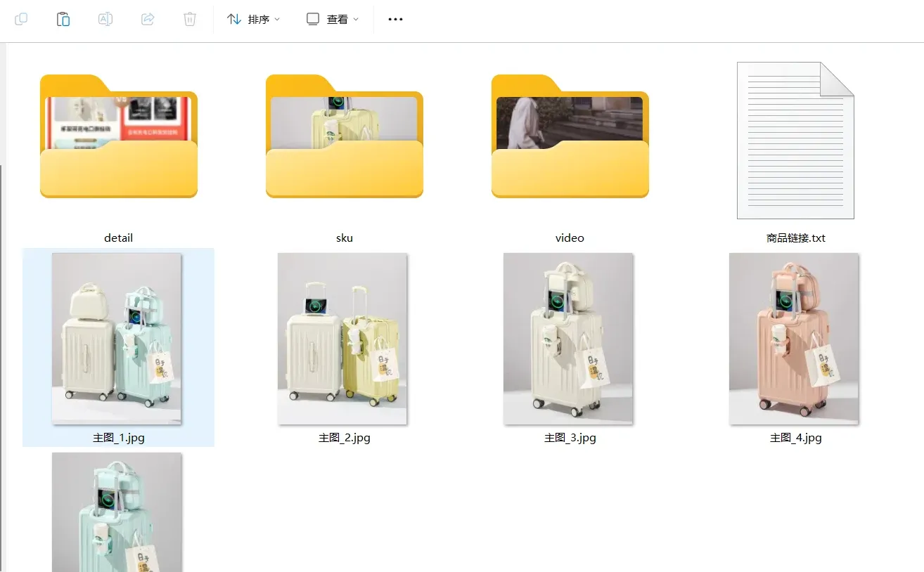Open the detail folder
This screenshot has height=572, width=924.
118,141
